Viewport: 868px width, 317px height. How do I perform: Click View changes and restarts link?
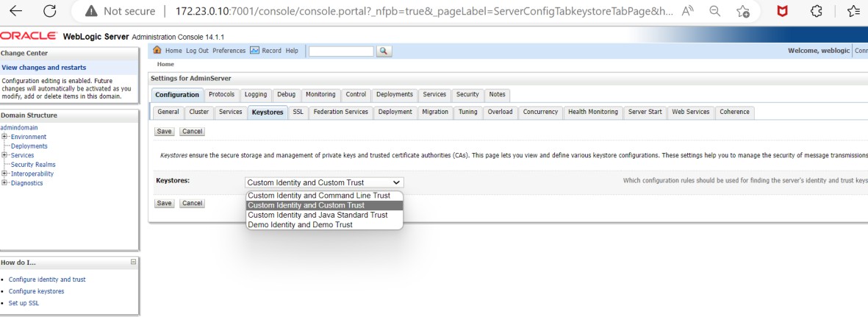44,68
